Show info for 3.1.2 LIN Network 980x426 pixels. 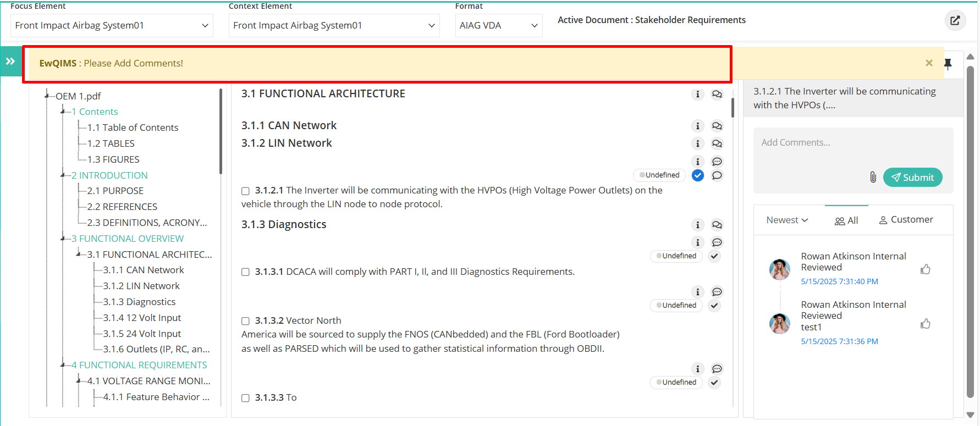click(x=698, y=143)
